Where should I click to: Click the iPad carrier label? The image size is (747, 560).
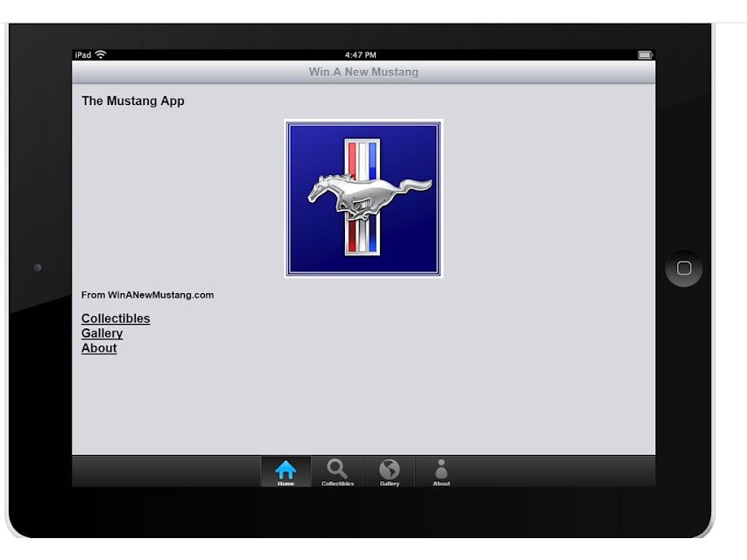coord(83,55)
